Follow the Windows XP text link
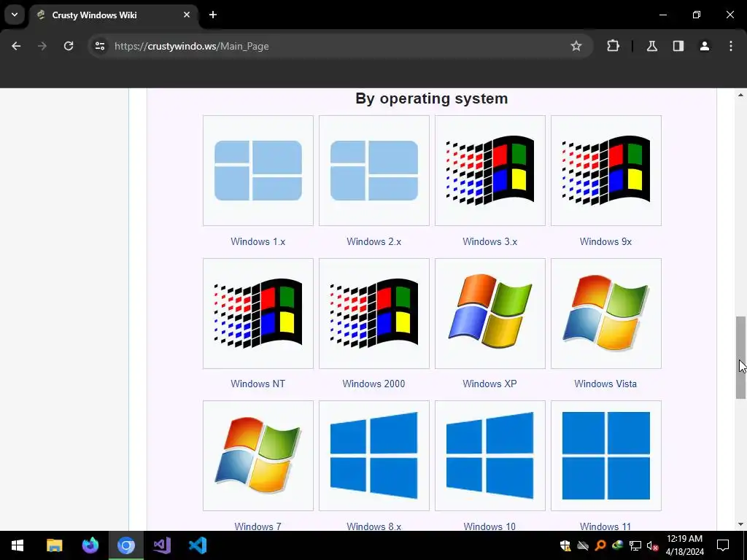Viewport: 747px width, 560px height. tap(489, 384)
